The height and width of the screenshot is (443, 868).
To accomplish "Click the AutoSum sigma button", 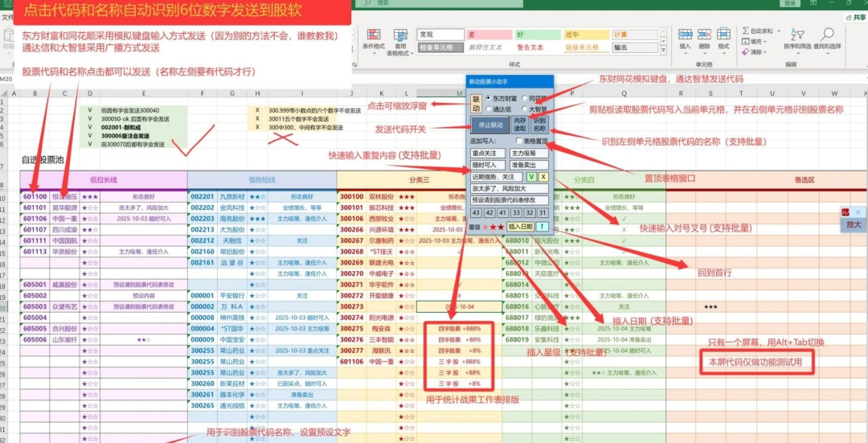I will pyautogui.click(x=746, y=31).
